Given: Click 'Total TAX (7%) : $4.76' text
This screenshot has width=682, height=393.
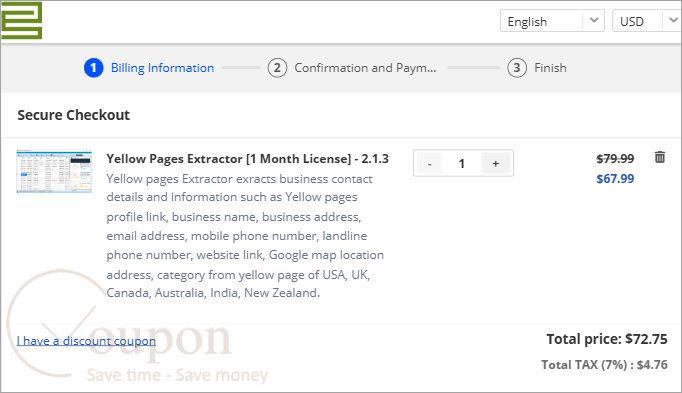Looking at the screenshot, I should click(604, 365).
